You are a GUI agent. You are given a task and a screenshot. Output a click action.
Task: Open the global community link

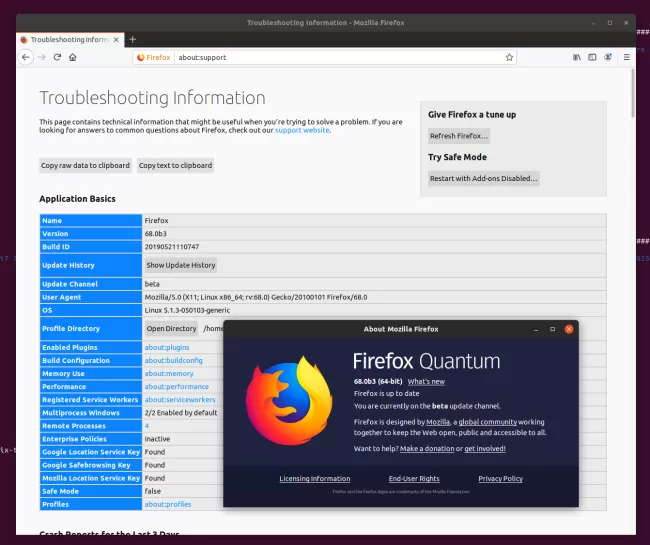(488, 422)
